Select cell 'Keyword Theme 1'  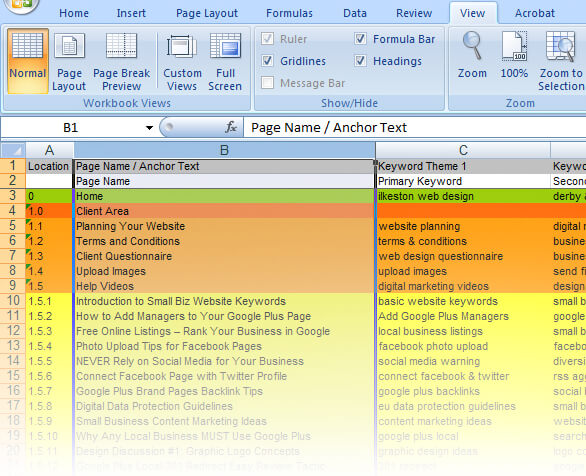pyautogui.click(x=463, y=166)
